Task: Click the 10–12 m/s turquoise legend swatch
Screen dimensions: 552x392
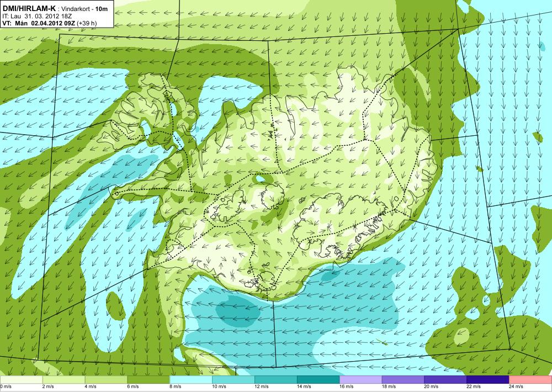Action: tap(233, 380)
